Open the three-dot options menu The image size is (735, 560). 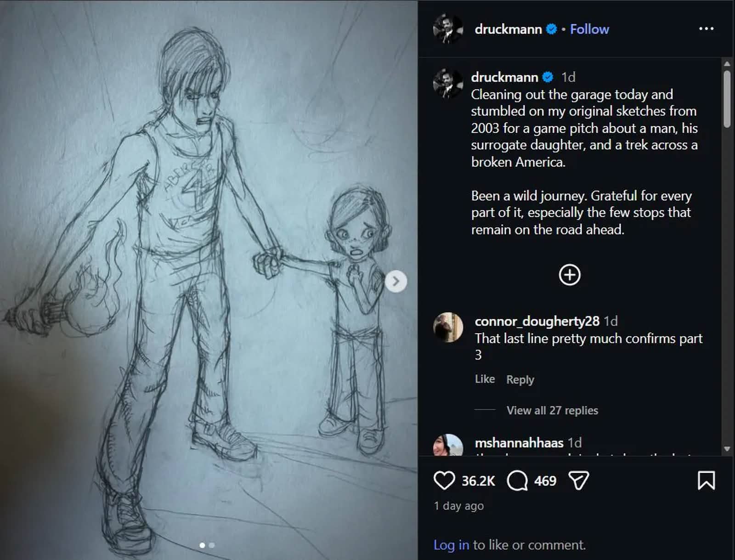706,28
